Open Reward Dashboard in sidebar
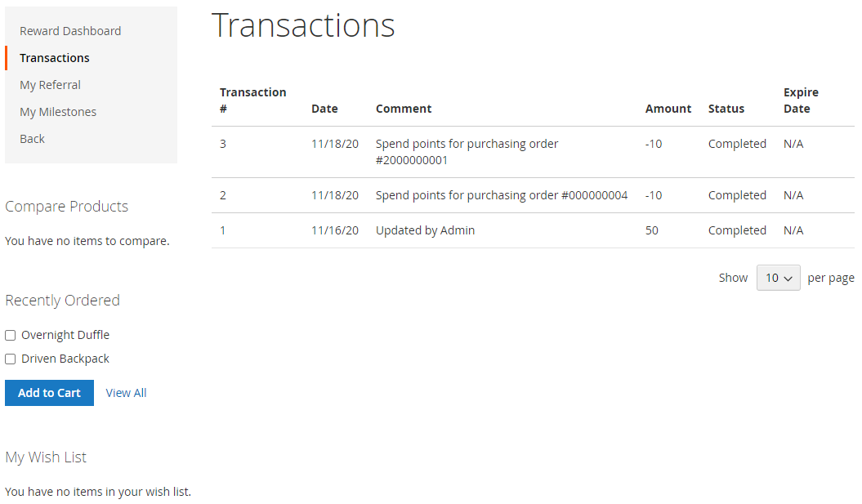The image size is (862, 504). (x=70, y=31)
